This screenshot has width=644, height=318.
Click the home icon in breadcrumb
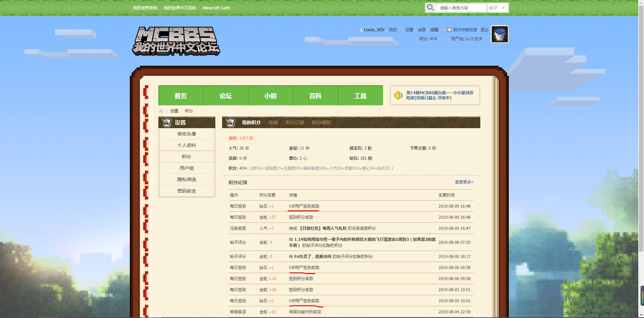pyautogui.click(x=161, y=111)
